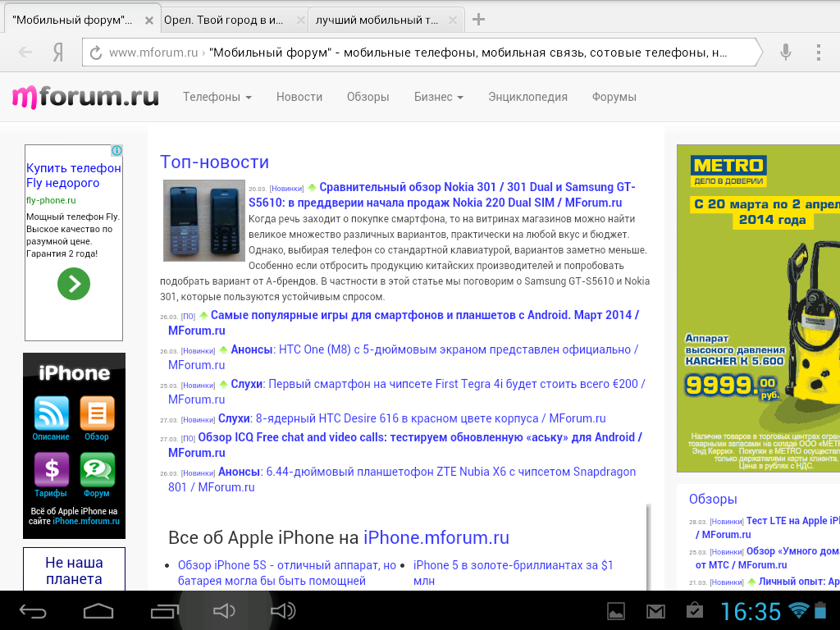Expand the Бизнес dropdown menu
Viewport: 840px width, 630px height.
pos(439,97)
